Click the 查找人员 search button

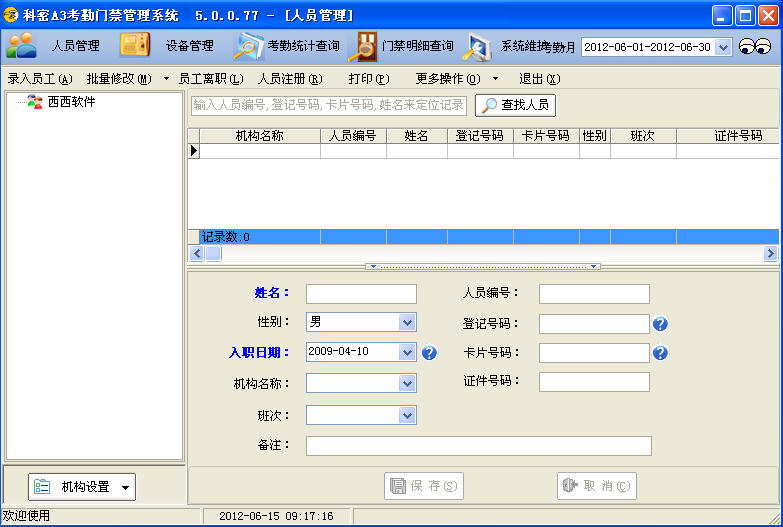click(x=515, y=105)
